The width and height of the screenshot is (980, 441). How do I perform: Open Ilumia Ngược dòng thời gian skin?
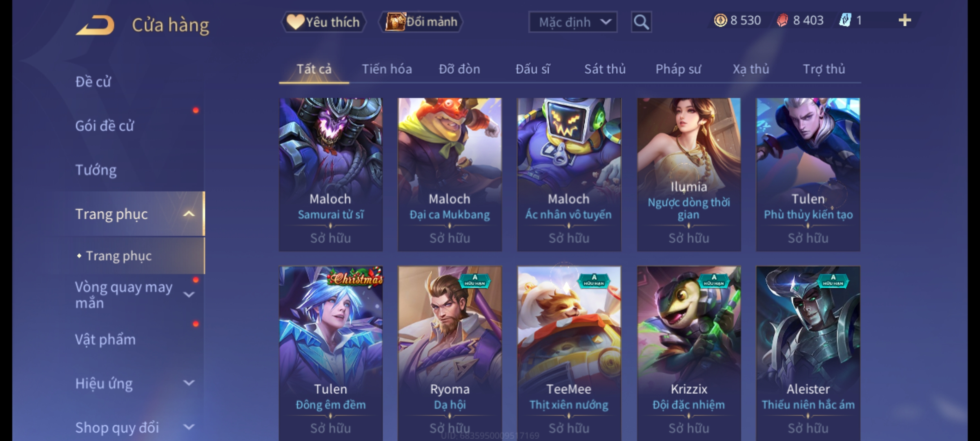[689, 174]
